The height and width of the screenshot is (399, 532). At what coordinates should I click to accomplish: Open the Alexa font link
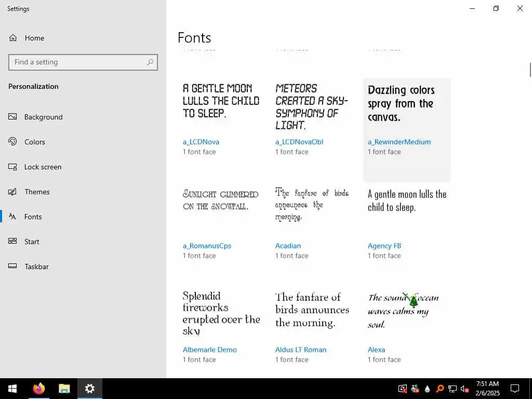pyautogui.click(x=376, y=350)
